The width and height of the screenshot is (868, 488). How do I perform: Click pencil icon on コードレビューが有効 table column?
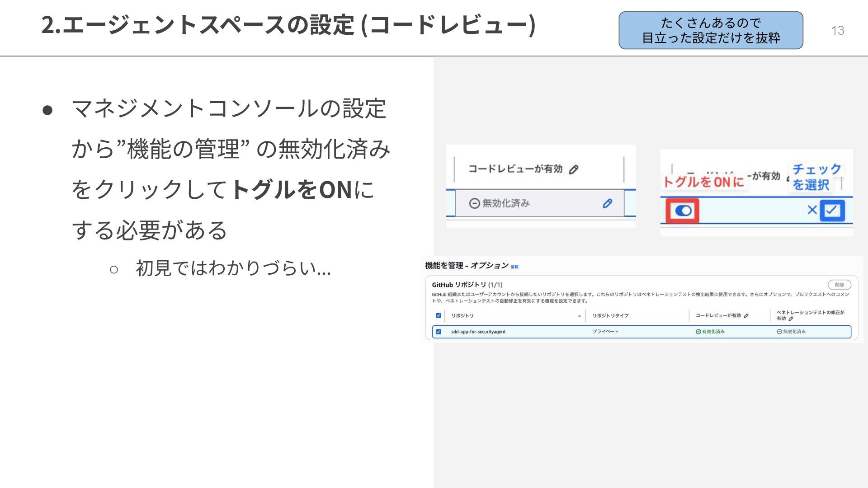pos(746,316)
